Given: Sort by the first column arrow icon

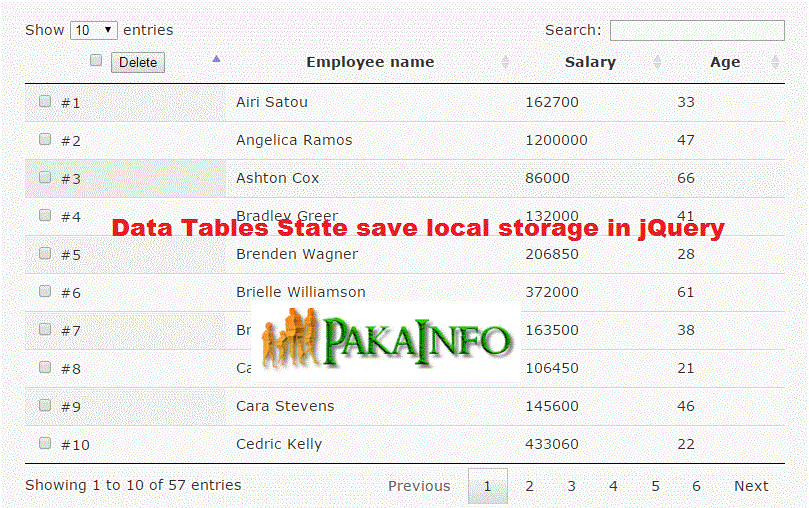Looking at the screenshot, I should tap(216, 59).
